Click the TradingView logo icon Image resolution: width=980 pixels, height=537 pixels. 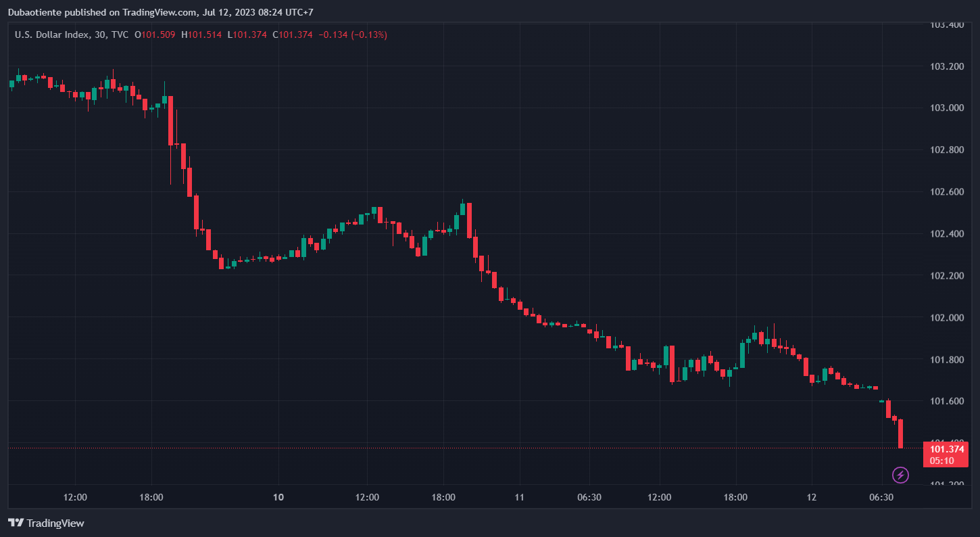click(16, 523)
